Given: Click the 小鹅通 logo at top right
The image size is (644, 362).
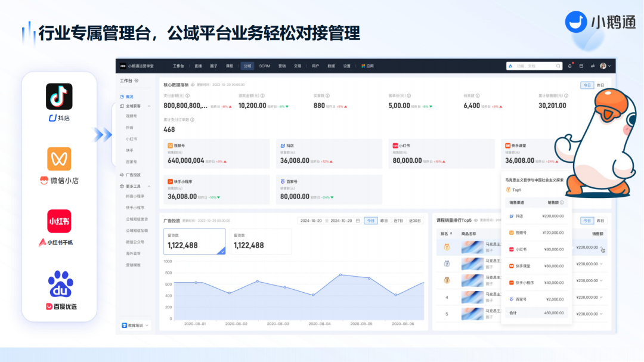Looking at the screenshot, I should pyautogui.click(x=600, y=22).
